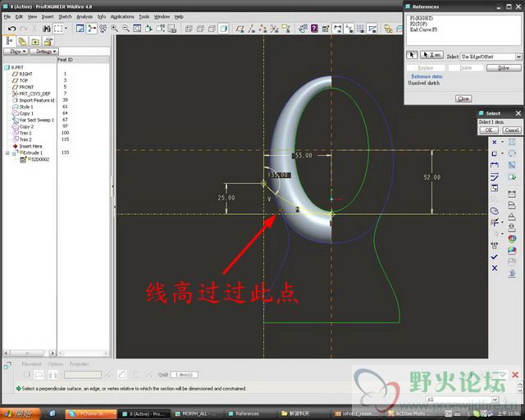Viewport: 525px width, 420px height.
Task: Click Cancel in the Select dialog
Action: pos(512,130)
